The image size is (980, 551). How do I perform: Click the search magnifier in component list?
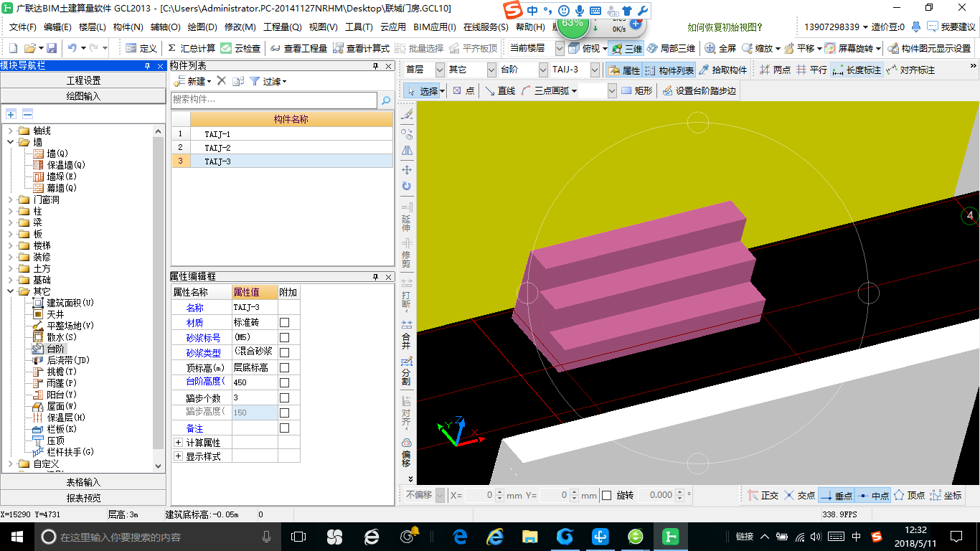coord(386,100)
